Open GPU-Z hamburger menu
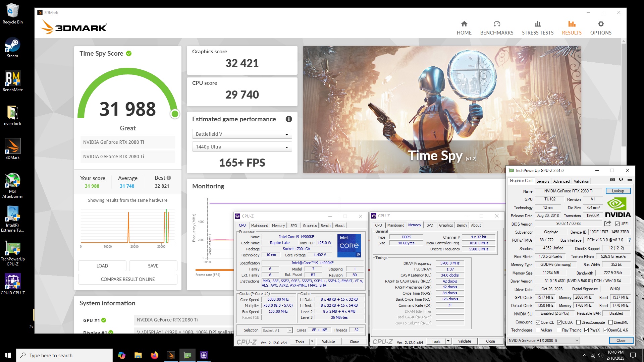The height and width of the screenshot is (362, 644). pyautogui.click(x=630, y=180)
